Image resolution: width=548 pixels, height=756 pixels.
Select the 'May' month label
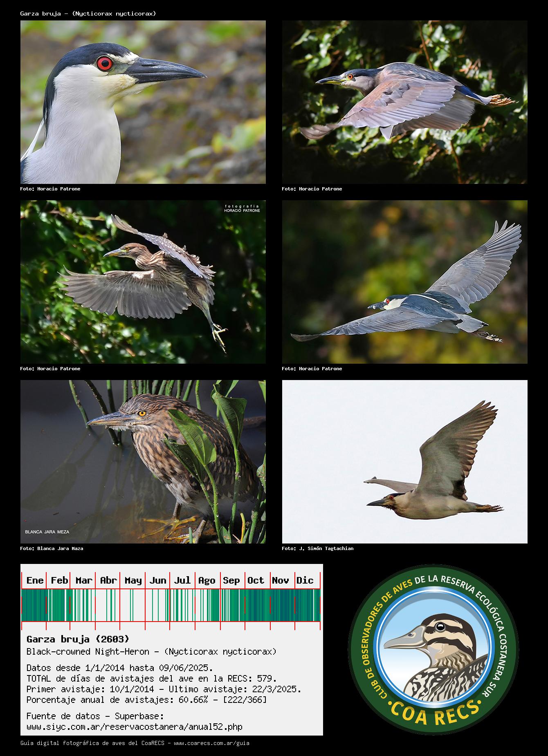[133, 580]
